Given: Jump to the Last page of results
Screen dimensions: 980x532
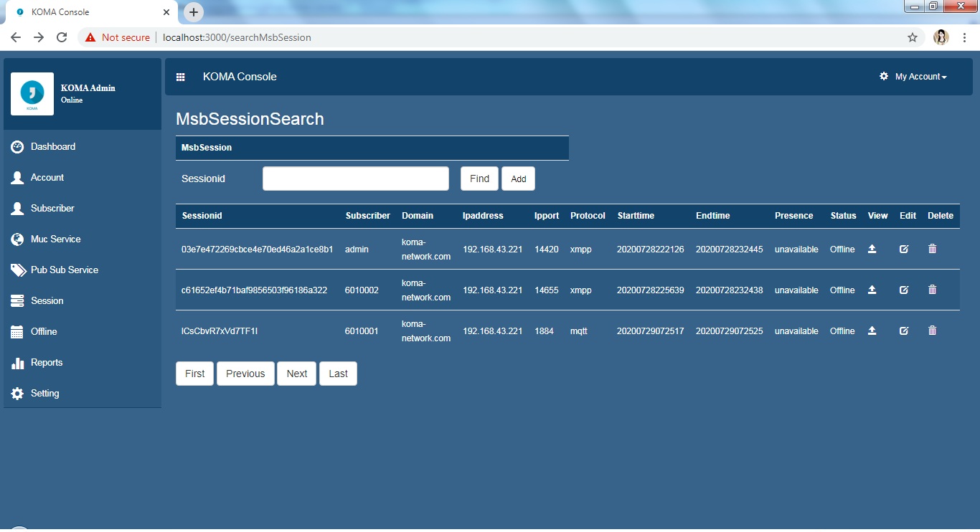Looking at the screenshot, I should (x=338, y=373).
